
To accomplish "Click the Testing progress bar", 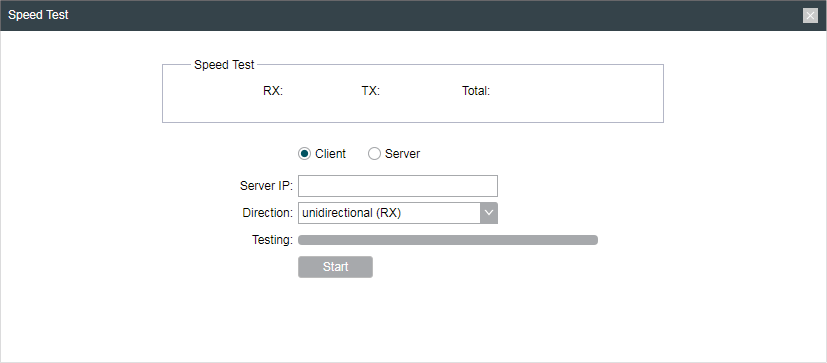I will pyautogui.click(x=448, y=240).
